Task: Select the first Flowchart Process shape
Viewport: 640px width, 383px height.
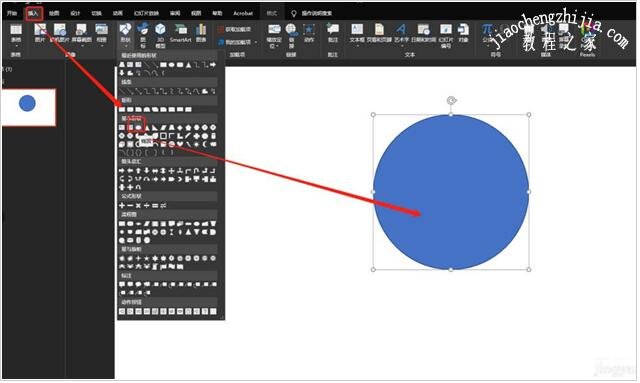Action: point(122,224)
